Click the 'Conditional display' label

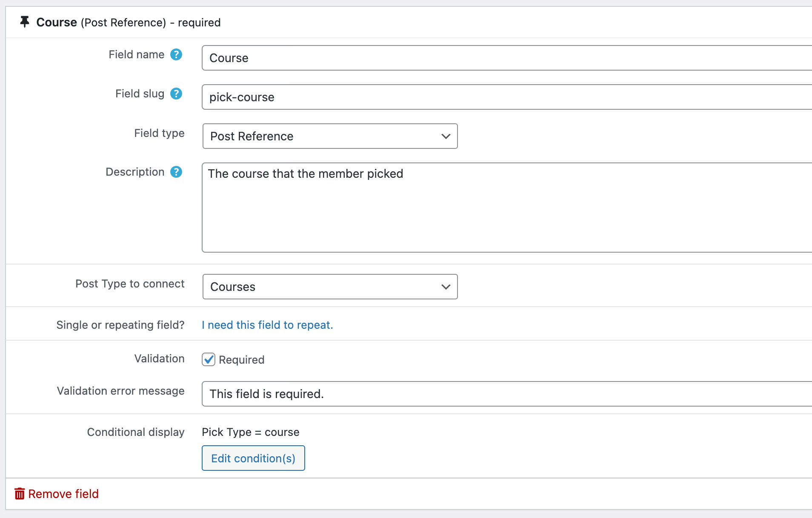tap(136, 432)
